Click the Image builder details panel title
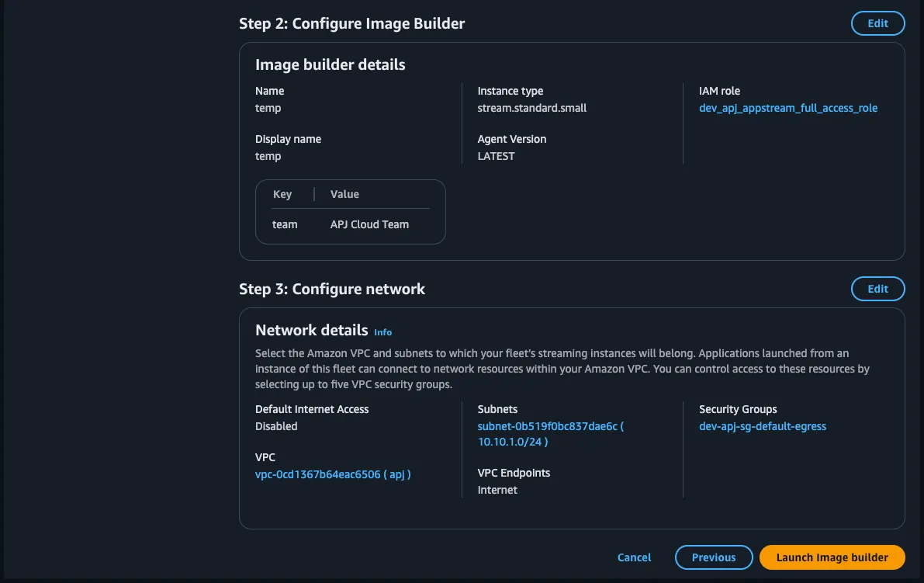Screen dimensions: 924x583 330,64
